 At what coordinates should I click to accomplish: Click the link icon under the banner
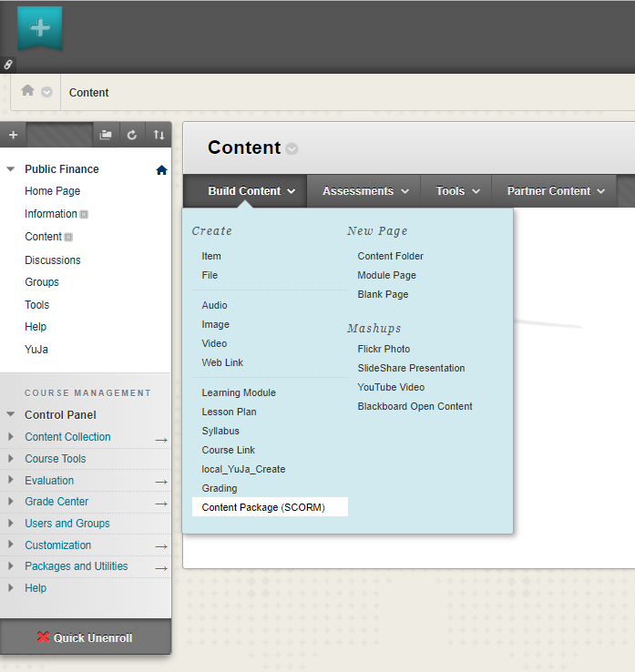7,65
